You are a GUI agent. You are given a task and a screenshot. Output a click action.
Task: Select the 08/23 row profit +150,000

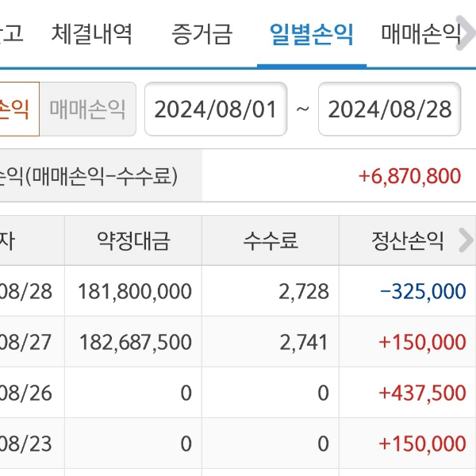[423, 443]
